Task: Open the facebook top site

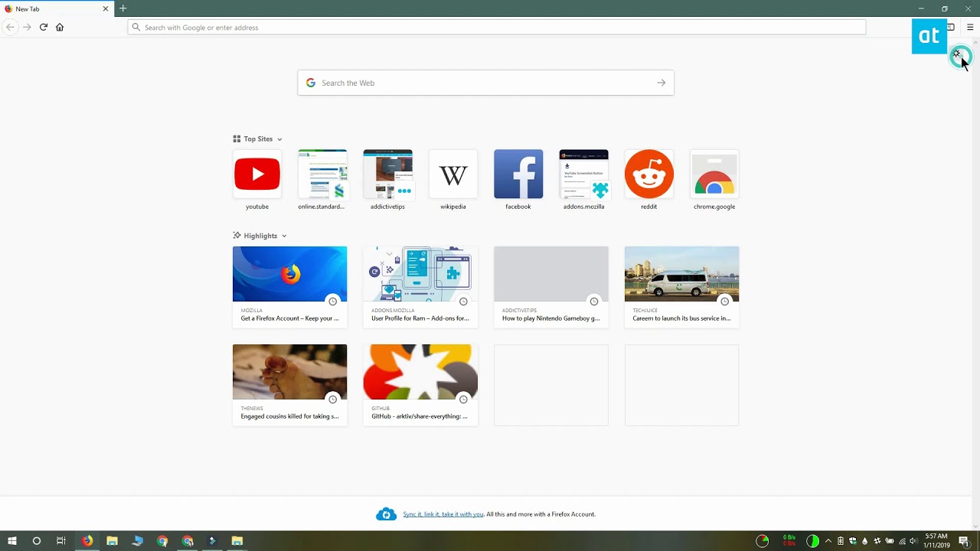Action: pos(518,180)
